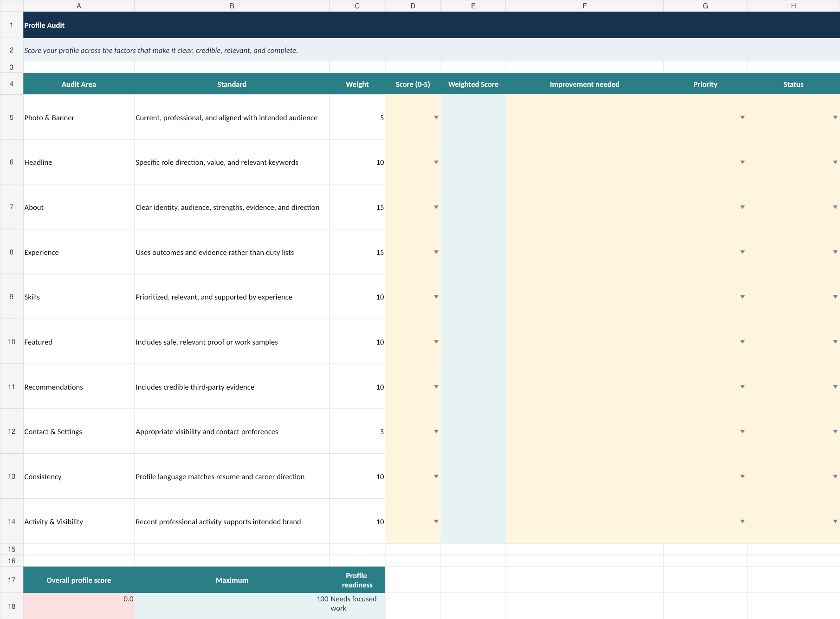Viewport: 840px width, 619px height.
Task: Select column C header
Action: [357, 6]
